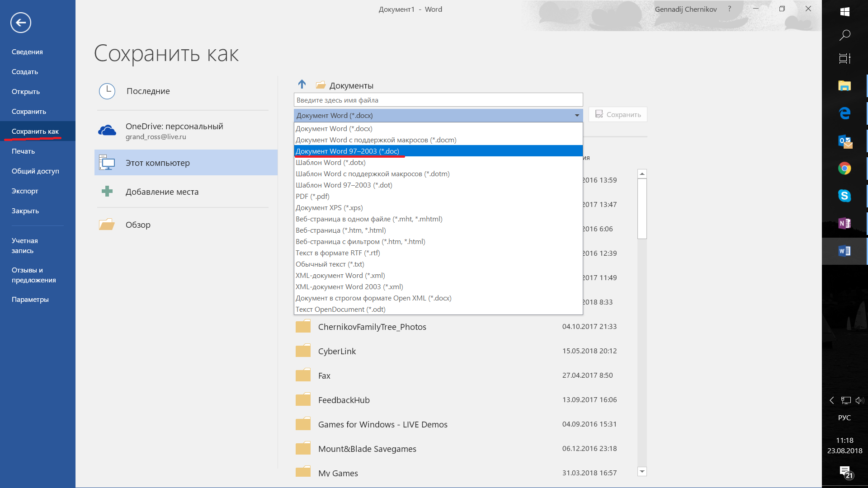Choose Word macro-enabled (*.docm) format

click(x=438, y=140)
